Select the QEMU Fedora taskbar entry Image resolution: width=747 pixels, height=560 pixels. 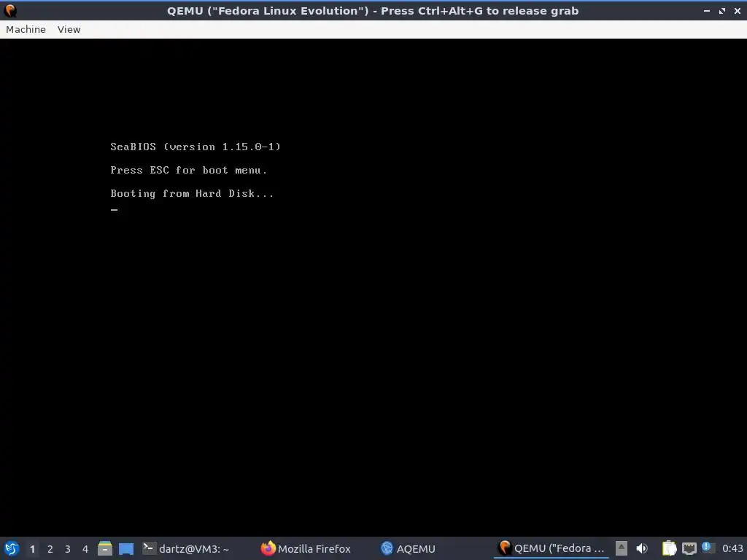[x=551, y=548]
